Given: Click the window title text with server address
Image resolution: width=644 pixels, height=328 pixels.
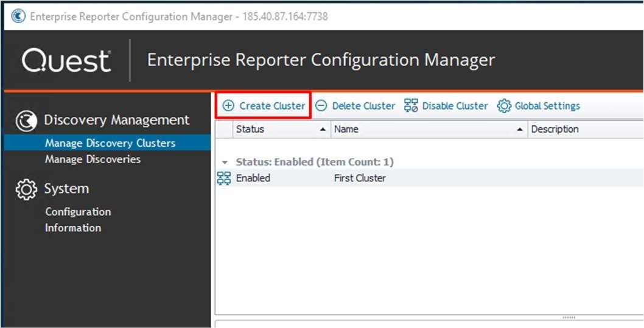Looking at the screenshot, I should pyautogui.click(x=179, y=16).
